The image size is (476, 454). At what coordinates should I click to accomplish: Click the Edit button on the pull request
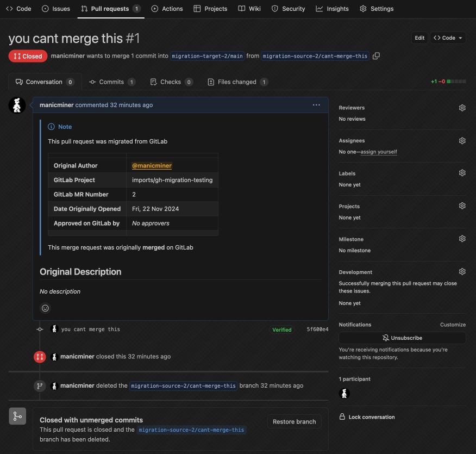pyautogui.click(x=419, y=38)
